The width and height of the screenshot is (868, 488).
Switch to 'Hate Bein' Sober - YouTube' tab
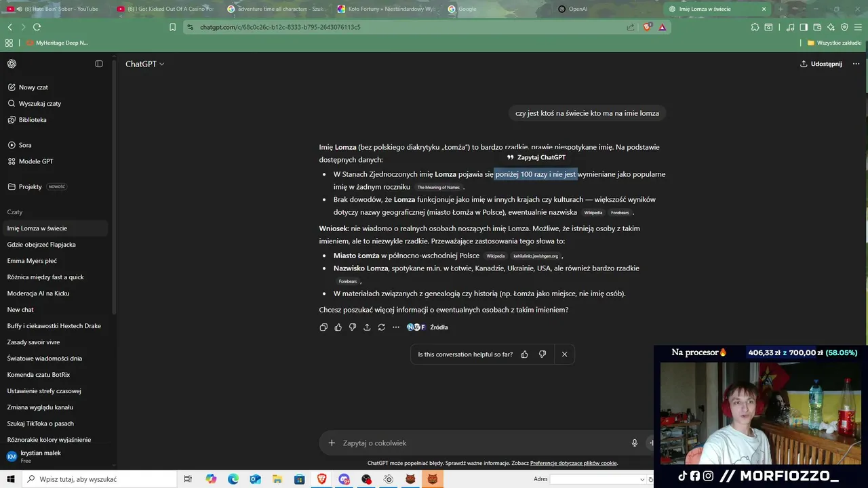(55, 9)
